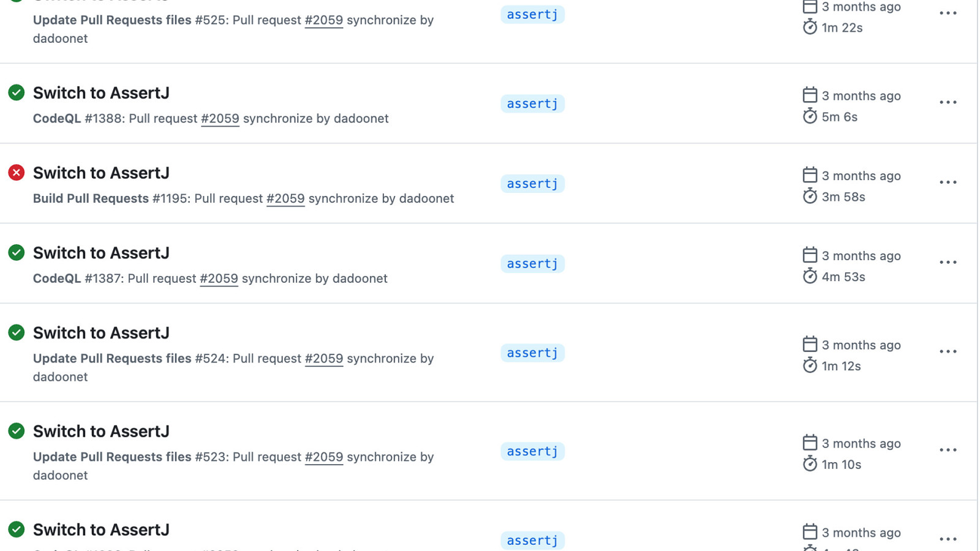Screen dimensions: 980x551
Task: Open the failed Switch to AssertJ Build run
Action: click(101, 173)
